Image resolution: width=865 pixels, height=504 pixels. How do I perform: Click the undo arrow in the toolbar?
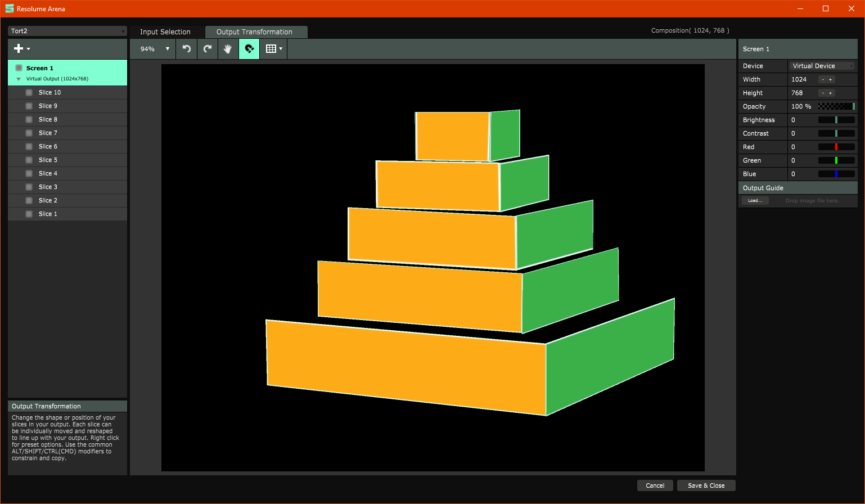click(187, 49)
